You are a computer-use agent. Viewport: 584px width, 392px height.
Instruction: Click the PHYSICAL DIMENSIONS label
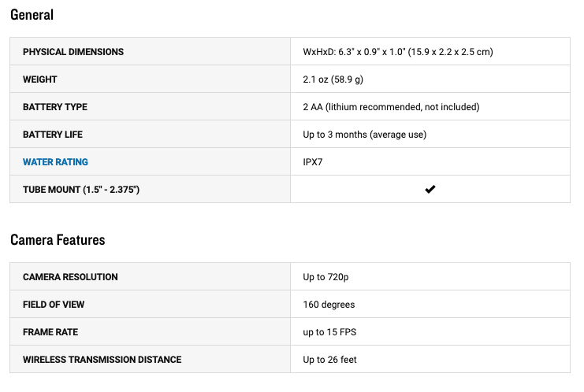[x=73, y=52]
